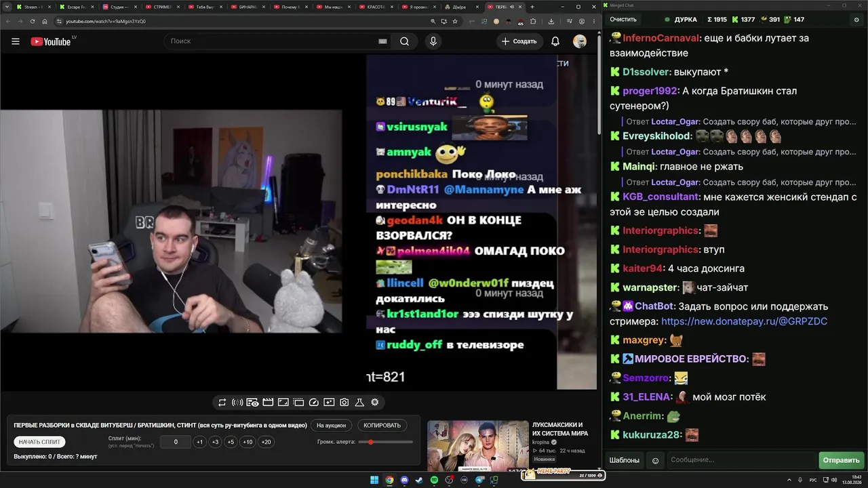Click the clapperboard icon in player toolbar
Screen dimensions: 868x488
pos(268,403)
